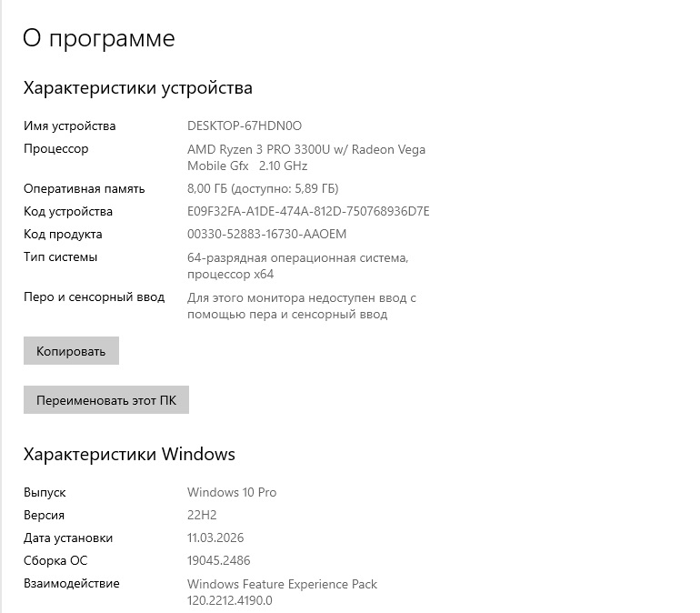Click the Windows 10 Pro edition value
This screenshot has width=700, height=613.
[231, 492]
